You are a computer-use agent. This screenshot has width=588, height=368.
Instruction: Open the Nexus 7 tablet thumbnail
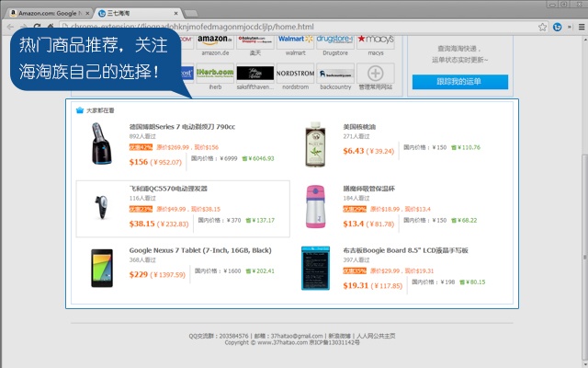coord(102,268)
